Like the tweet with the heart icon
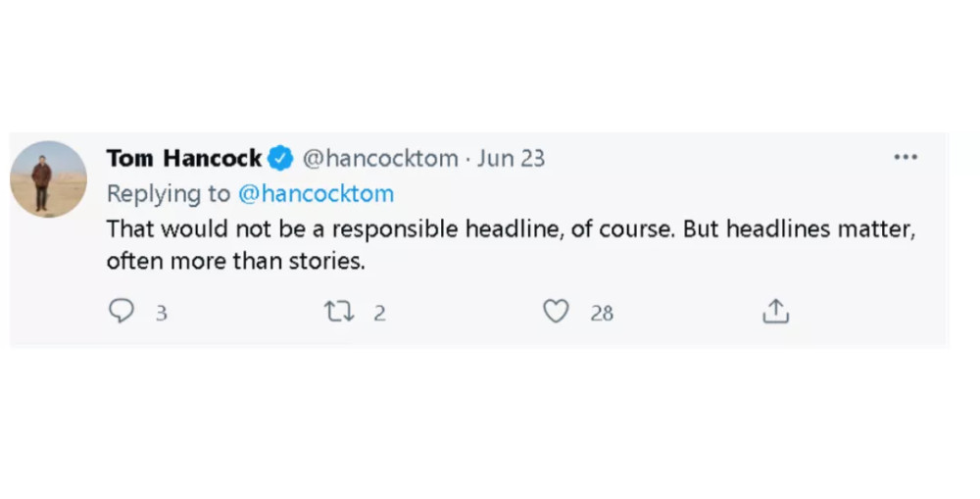This screenshot has height=499, width=980. (x=556, y=312)
